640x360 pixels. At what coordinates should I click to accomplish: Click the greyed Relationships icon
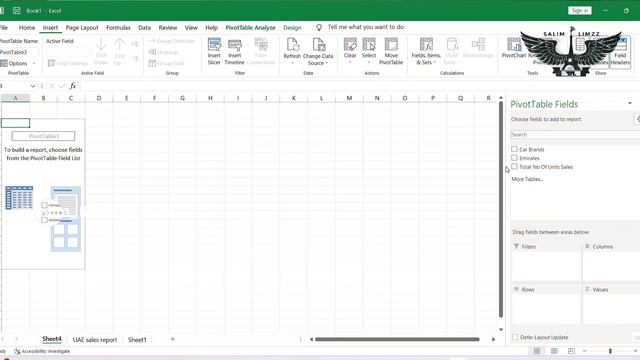click(478, 44)
